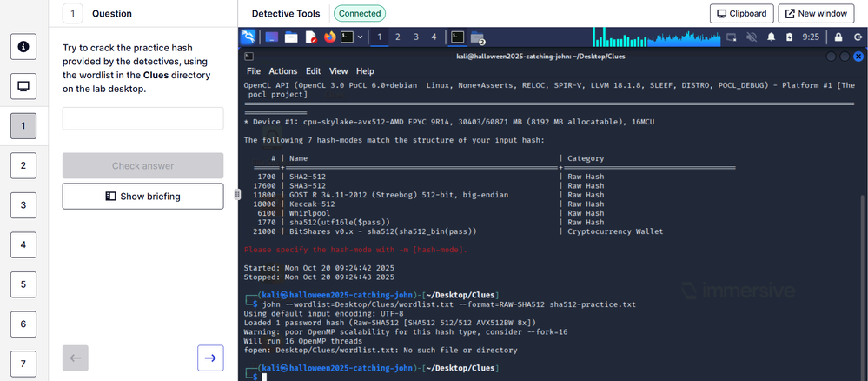Image resolution: width=868 pixels, height=381 pixels.
Task: Open the file manager panel icon
Action: (290, 37)
